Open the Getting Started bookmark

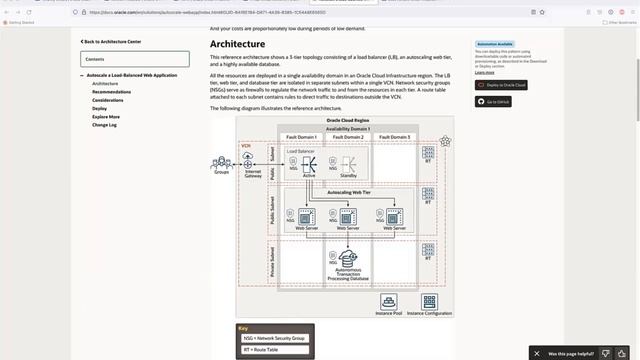tap(19, 22)
